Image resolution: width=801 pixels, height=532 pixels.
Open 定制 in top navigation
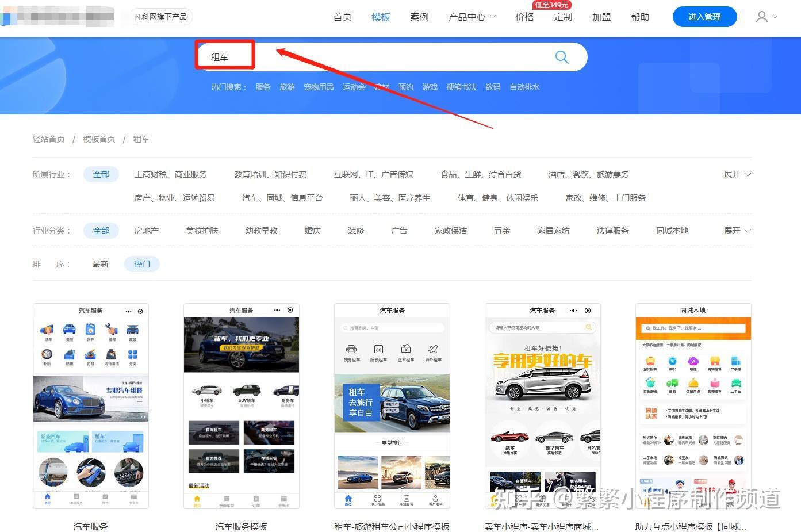(x=563, y=17)
